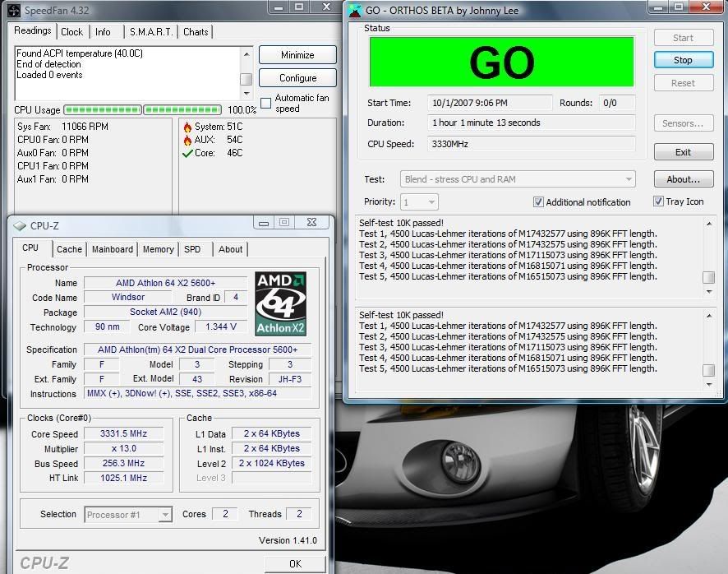This screenshot has width=728, height=574.
Task: Click the second CPU Usage progress bar
Action: (x=182, y=109)
